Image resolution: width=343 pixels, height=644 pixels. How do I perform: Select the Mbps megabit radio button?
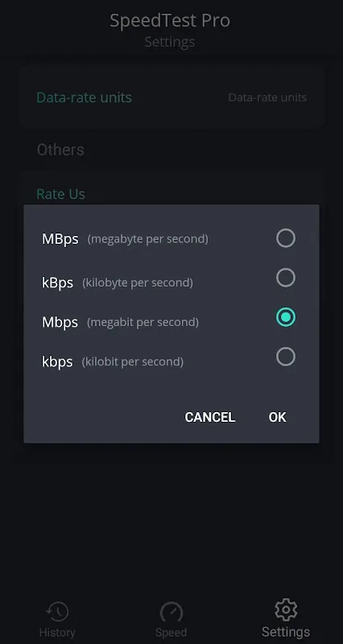tap(286, 317)
